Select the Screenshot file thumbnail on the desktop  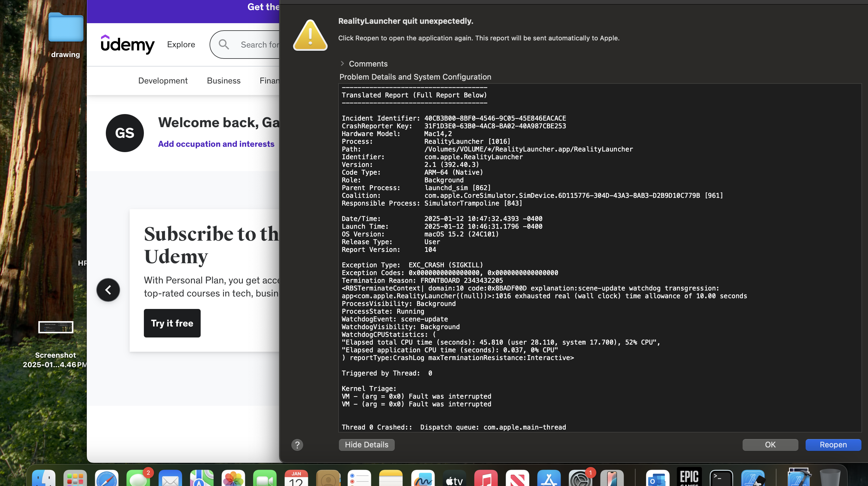click(56, 327)
